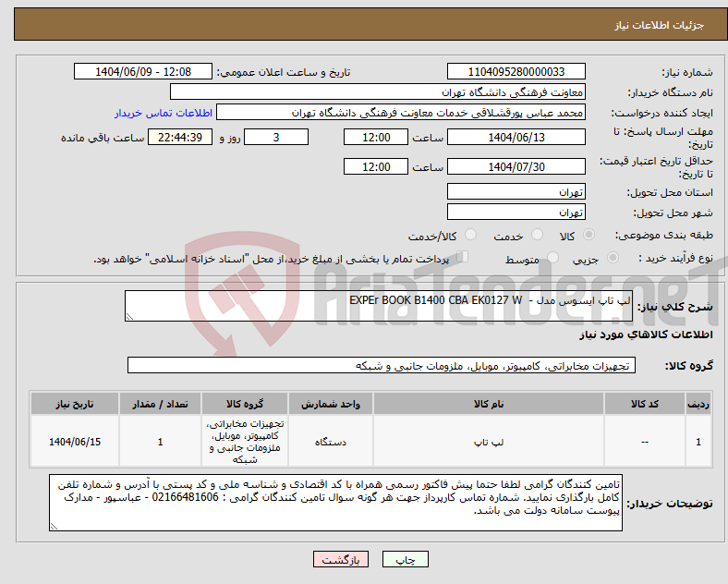Click the delivery province field تهران
The height and width of the screenshot is (584, 728).
(x=516, y=191)
